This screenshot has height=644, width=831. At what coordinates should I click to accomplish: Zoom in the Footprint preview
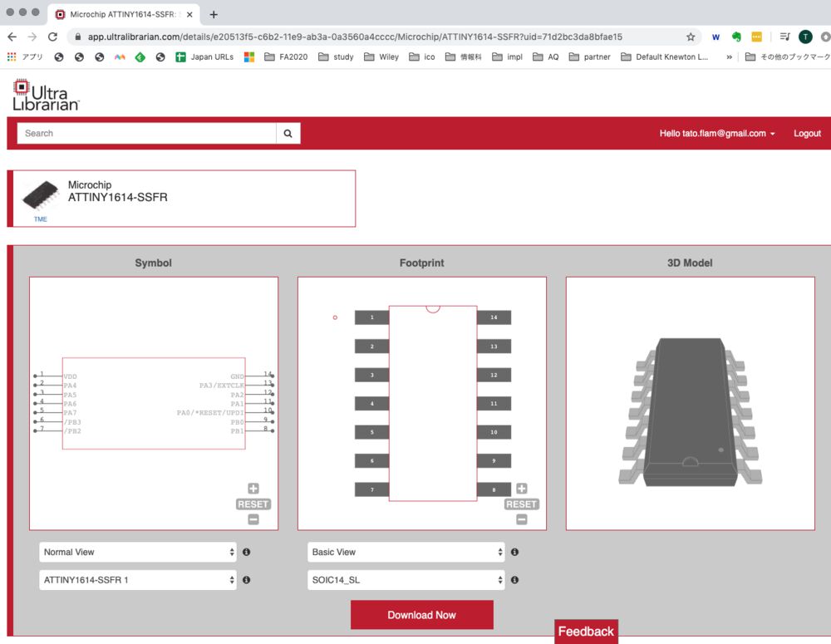[522, 488]
